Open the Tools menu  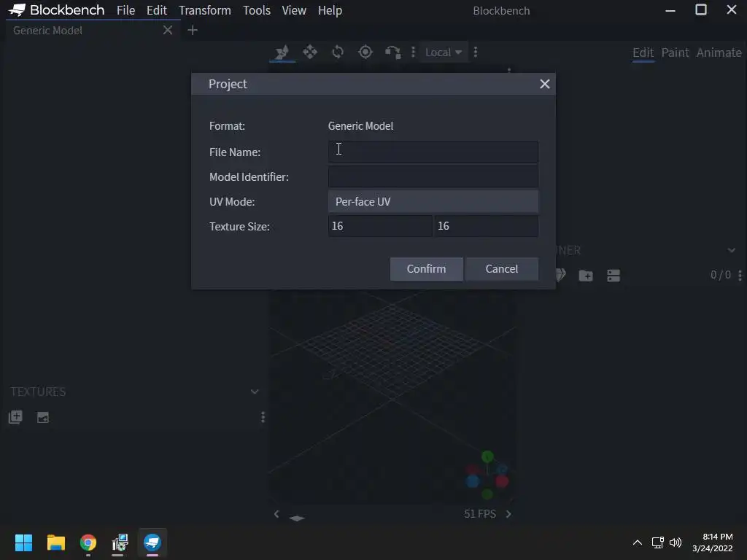tap(257, 10)
